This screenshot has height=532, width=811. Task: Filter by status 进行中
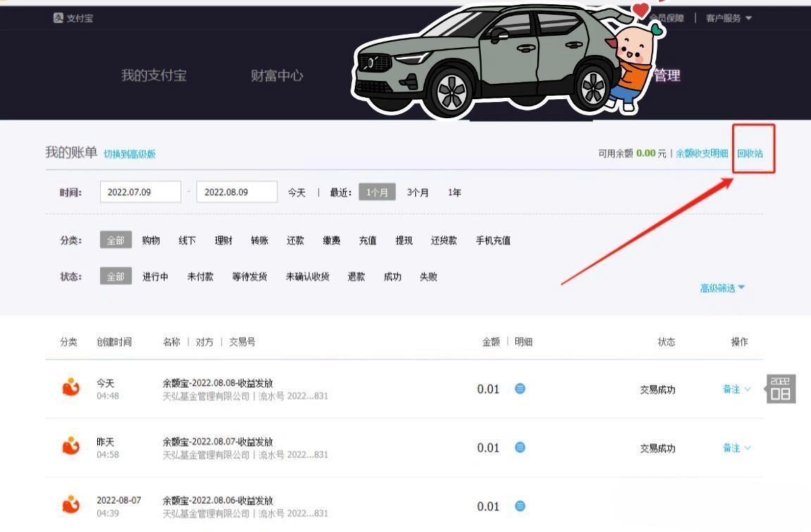(155, 277)
